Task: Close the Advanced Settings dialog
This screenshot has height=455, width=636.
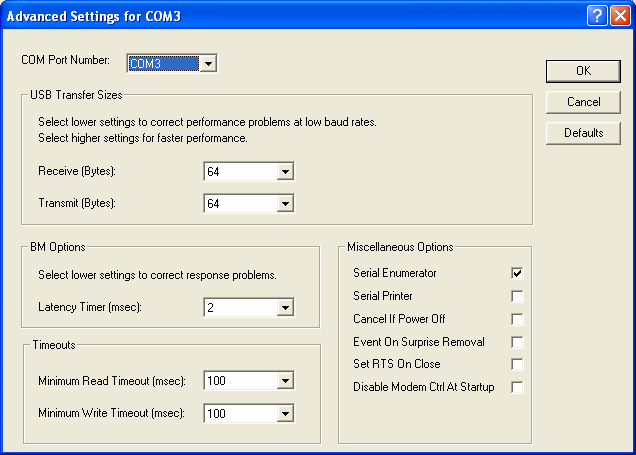Action: click(x=620, y=17)
